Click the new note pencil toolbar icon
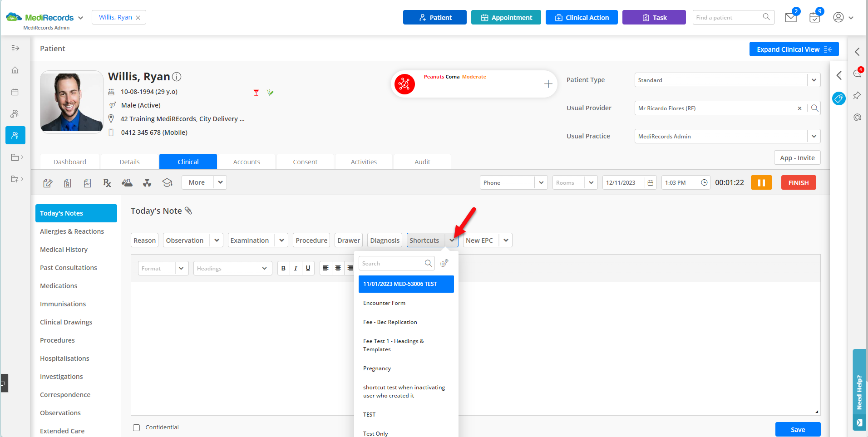The image size is (868, 437). [x=48, y=182]
